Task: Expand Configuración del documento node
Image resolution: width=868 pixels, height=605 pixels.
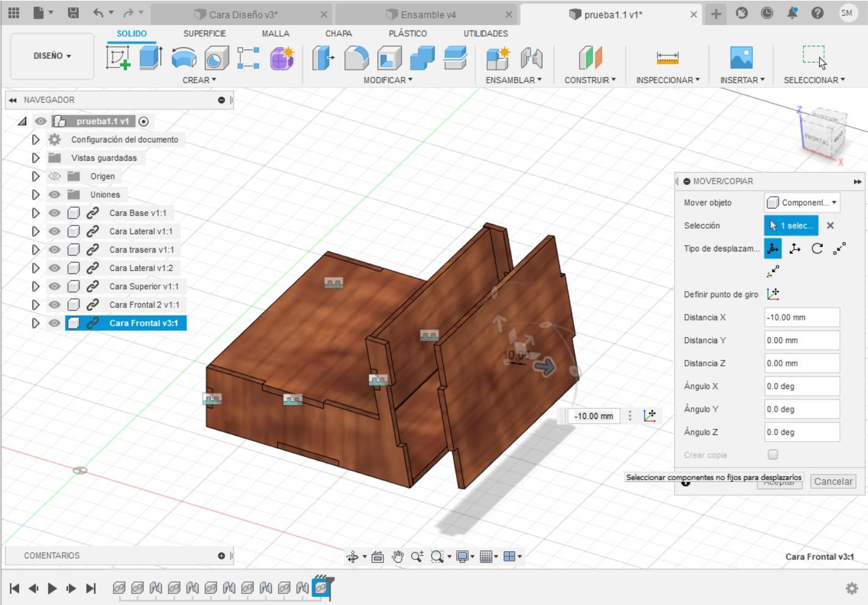Action: (x=35, y=139)
